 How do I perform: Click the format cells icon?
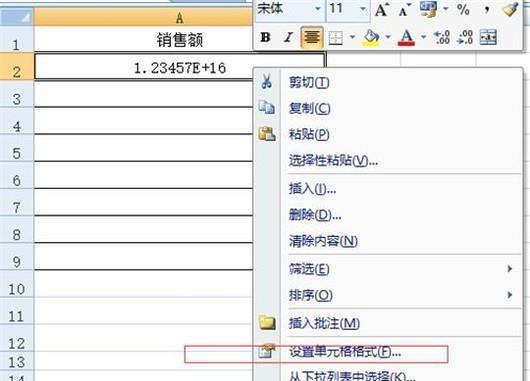point(267,352)
